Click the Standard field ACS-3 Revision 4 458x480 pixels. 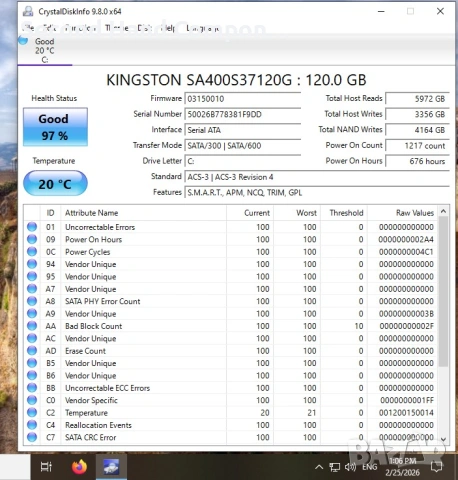(317, 177)
